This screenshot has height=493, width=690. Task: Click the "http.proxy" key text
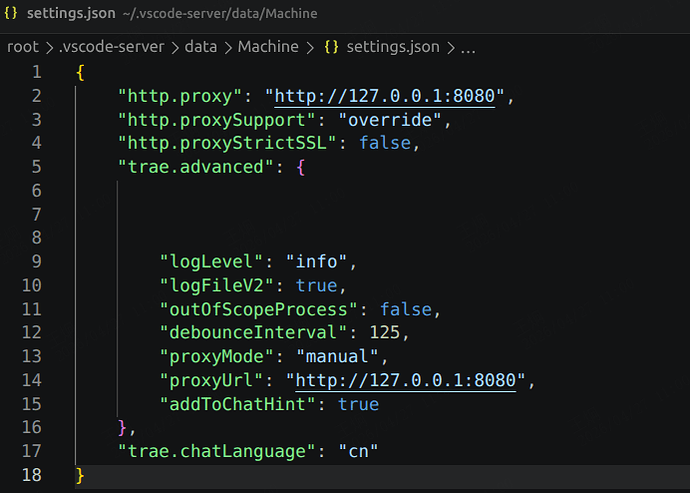pyautogui.click(x=180, y=96)
